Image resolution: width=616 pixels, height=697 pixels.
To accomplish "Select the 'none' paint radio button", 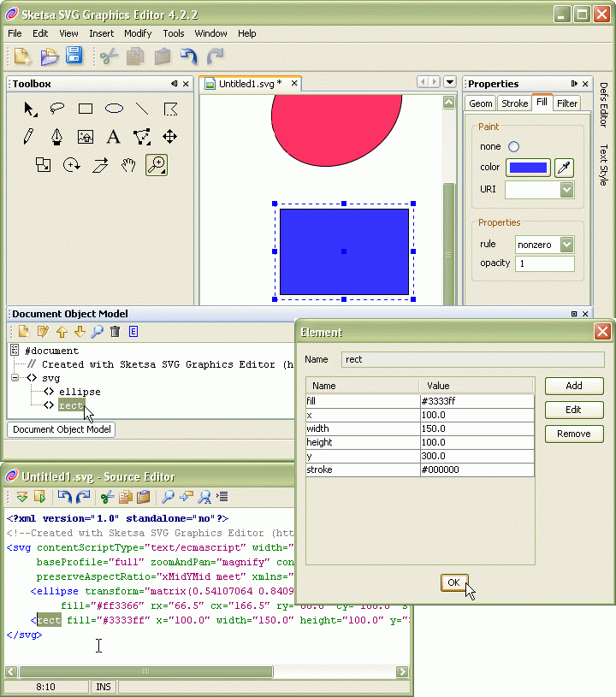I will click(513, 147).
